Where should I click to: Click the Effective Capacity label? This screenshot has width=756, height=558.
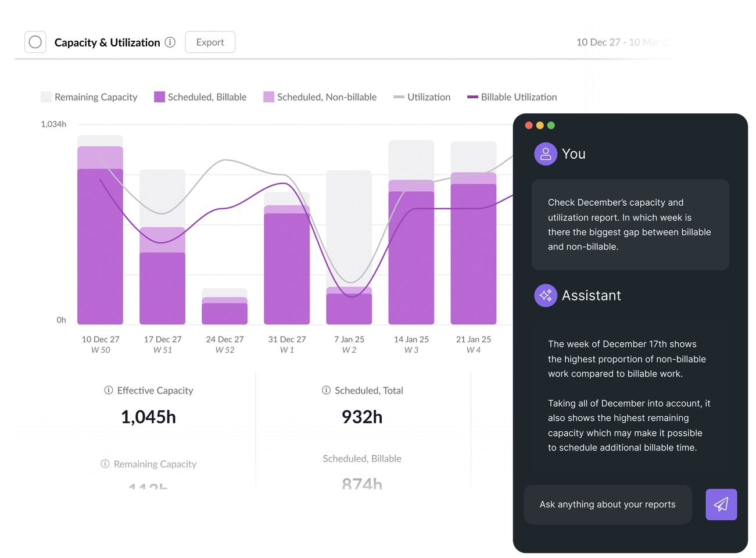[x=155, y=391]
